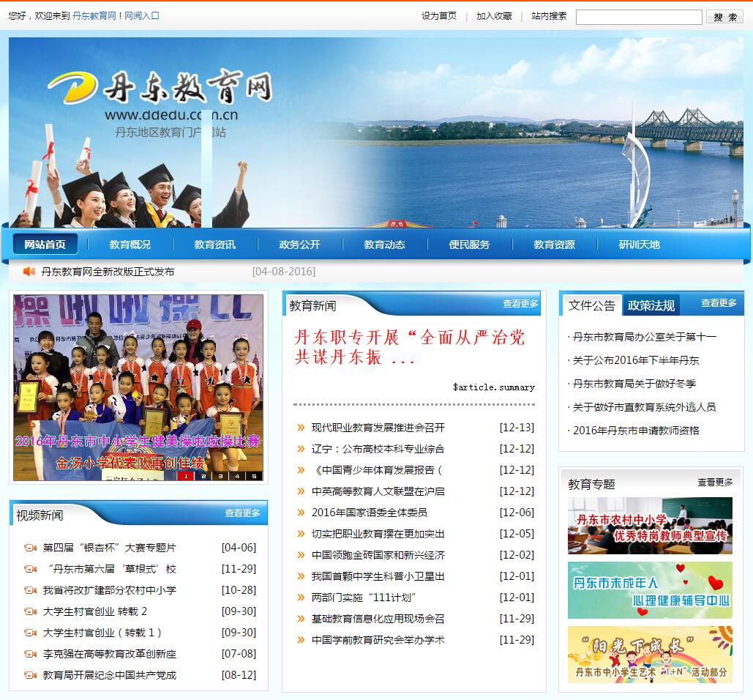This screenshot has height=700, width=753.
Task: Click 查看更多 in 教育专题 header
Action: [716, 483]
